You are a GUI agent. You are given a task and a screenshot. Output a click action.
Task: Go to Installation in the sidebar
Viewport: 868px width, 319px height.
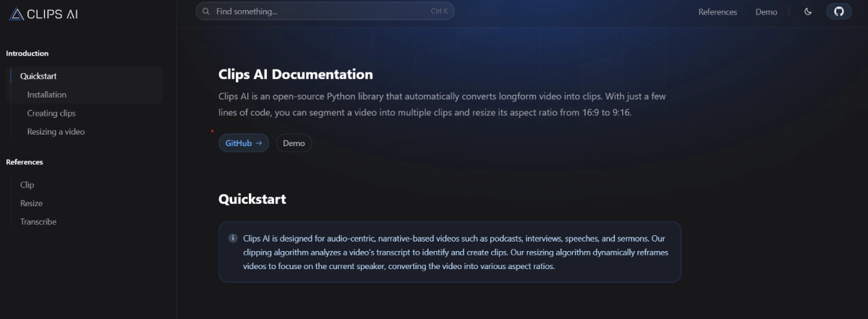(46, 95)
